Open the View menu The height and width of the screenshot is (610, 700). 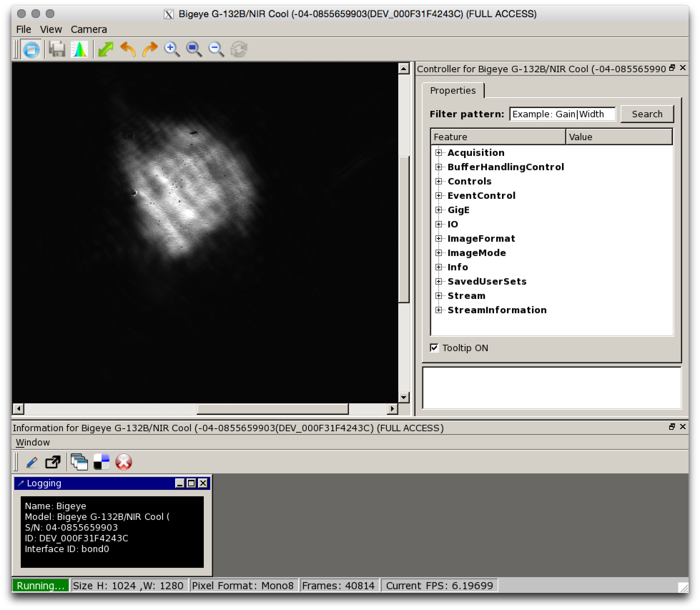point(51,29)
